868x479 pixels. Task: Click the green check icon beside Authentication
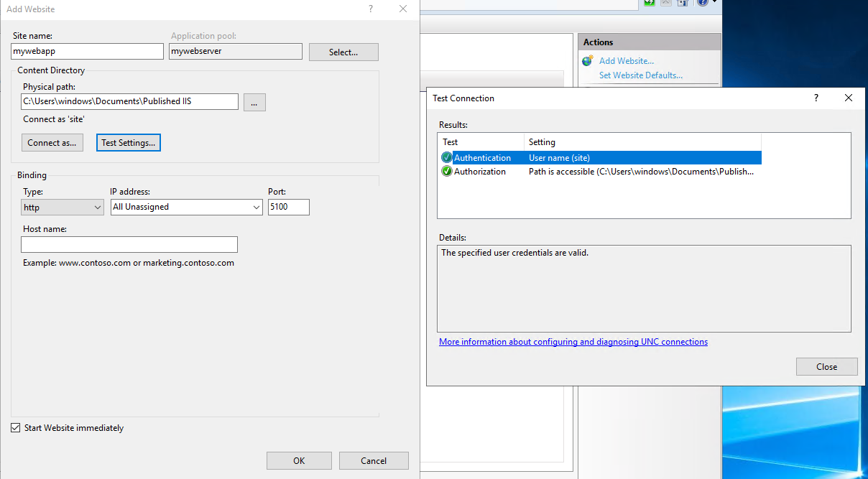(x=447, y=158)
